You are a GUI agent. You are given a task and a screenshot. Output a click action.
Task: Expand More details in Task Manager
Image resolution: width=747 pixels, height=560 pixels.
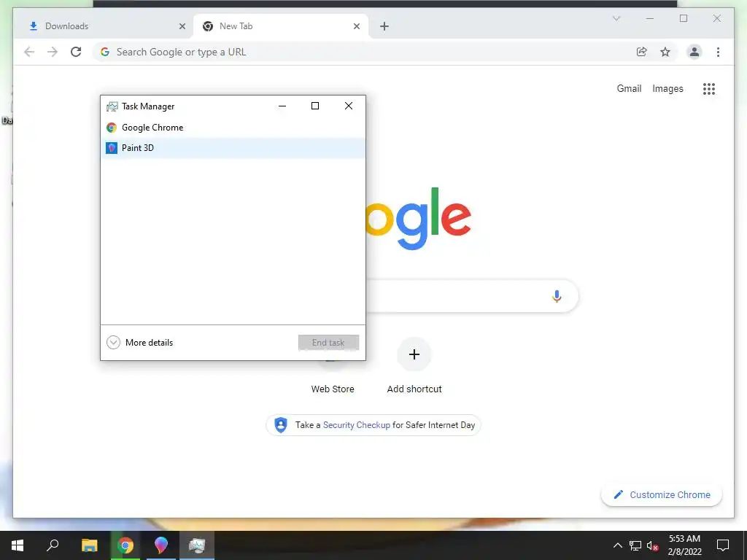pyautogui.click(x=139, y=343)
